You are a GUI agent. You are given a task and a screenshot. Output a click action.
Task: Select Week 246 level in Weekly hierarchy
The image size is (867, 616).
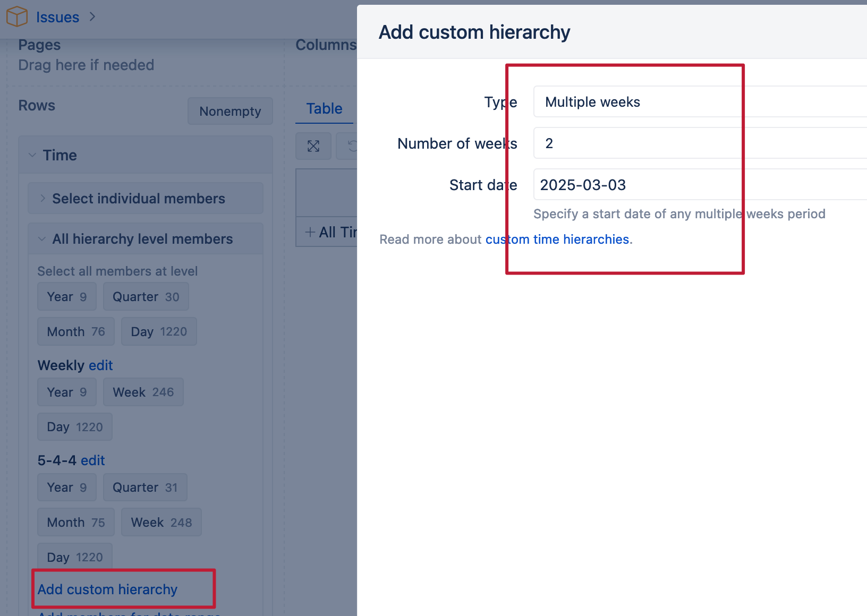click(x=143, y=392)
